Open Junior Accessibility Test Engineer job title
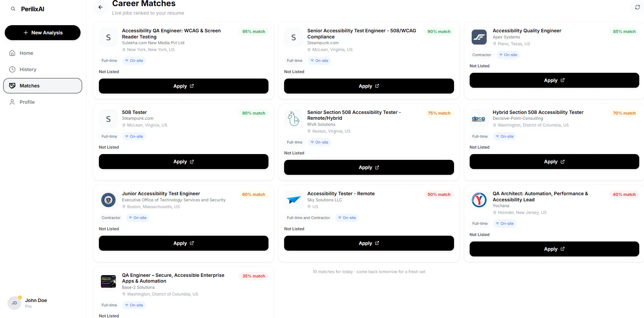This screenshot has width=644, height=318. pyautogui.click(x=161, y=194)
